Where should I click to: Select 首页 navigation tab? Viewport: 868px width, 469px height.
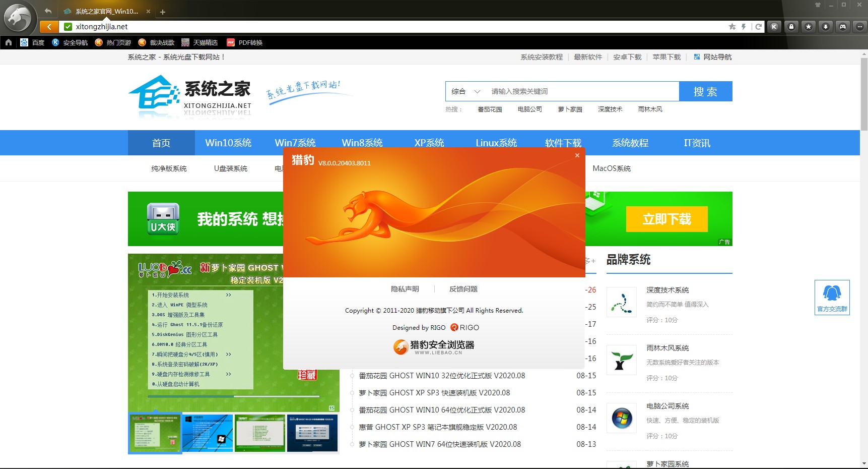click(x=161, y=143)
